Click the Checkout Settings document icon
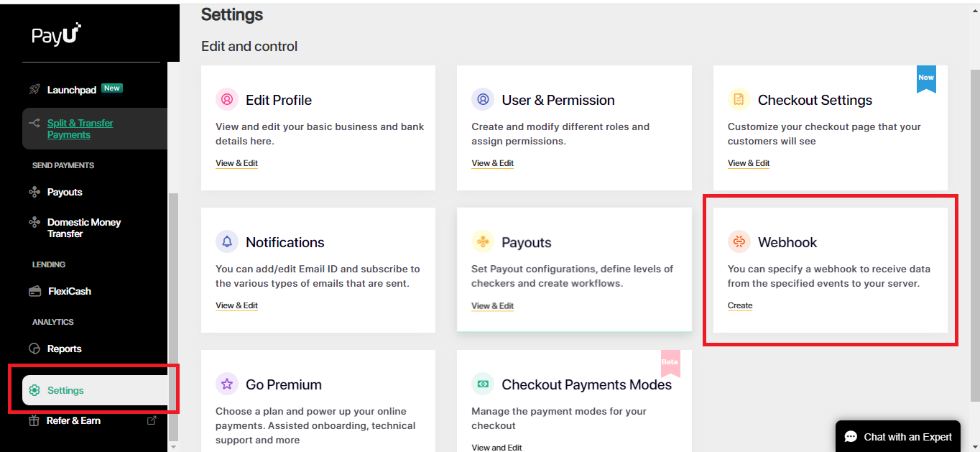 click(x=739, y=99)
